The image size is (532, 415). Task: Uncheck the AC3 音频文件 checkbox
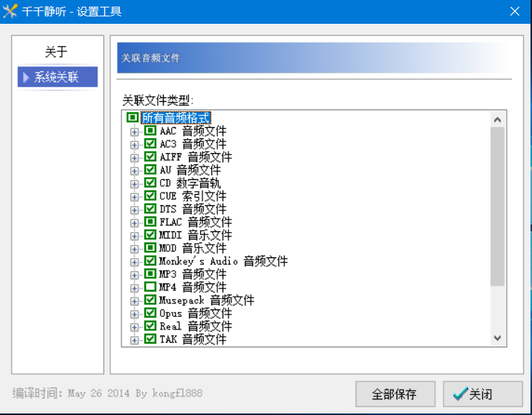pos(150,144)
